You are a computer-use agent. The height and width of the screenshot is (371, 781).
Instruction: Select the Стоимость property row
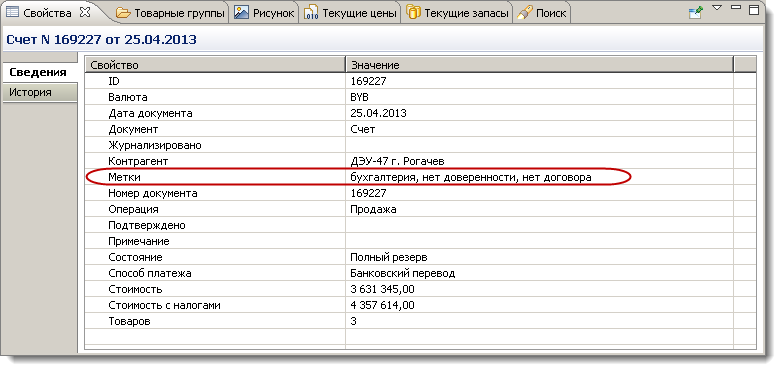pyautogui.click(x=420, y=289)
